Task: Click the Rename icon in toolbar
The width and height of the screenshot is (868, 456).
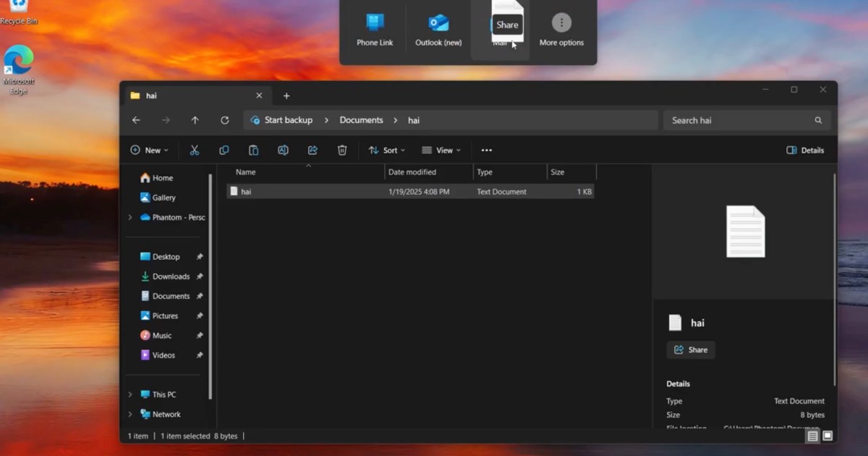Action: click(283, 151)
